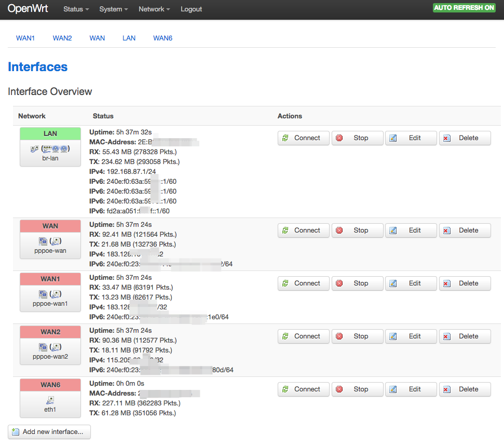Click the new-page icon on Add new interface
Image resolution: width=504 pixels, height=447 pixels.
click(x=16, y=432)
